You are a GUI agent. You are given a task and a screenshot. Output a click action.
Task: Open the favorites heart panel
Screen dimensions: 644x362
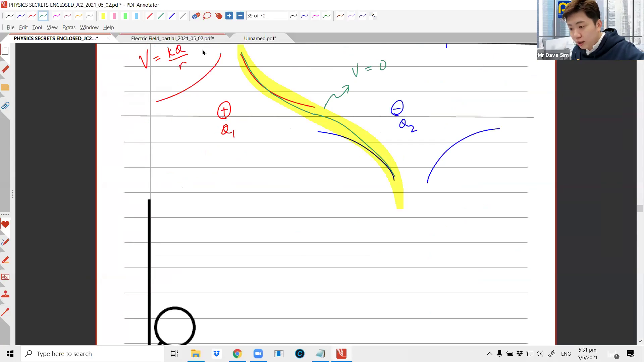(x=5, y=225)
